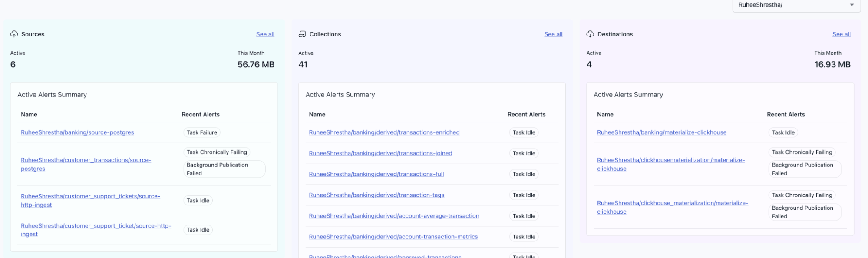Click Sources 'Active Alerts Summary' heading

click(52, 95)
